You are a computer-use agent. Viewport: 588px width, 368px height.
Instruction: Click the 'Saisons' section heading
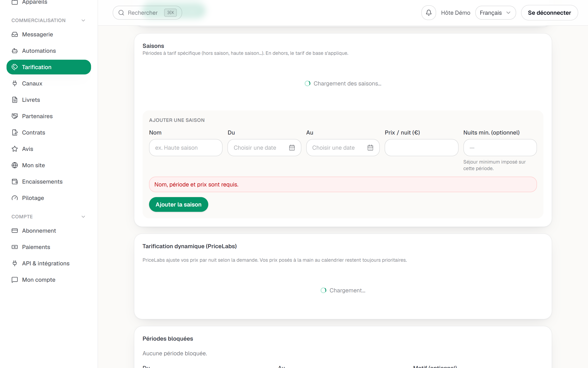pyautogui.click(x=153, y=46)
